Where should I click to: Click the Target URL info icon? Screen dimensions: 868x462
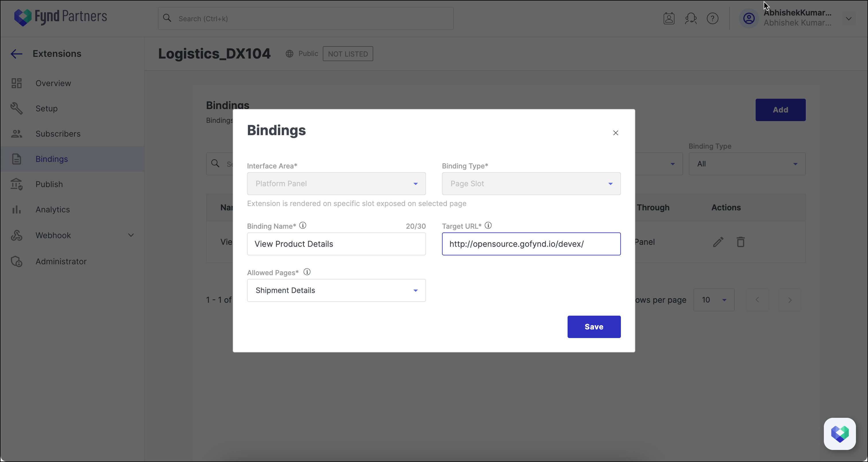488,226
